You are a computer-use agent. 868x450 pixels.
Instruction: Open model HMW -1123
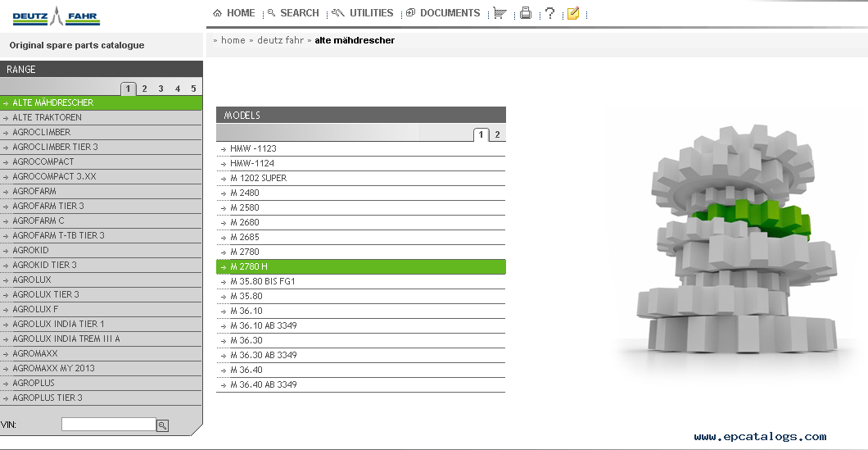(361, 148)
